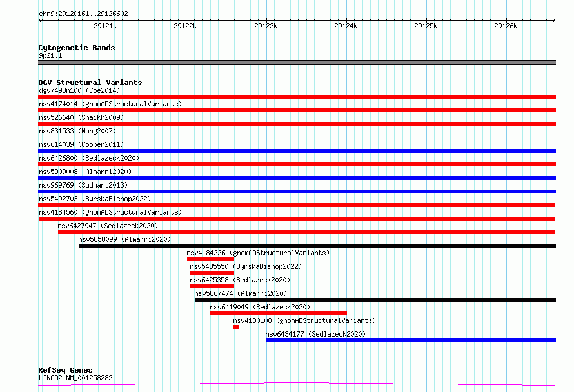Click the 29124k ruler position

click(x=346, y=26)
